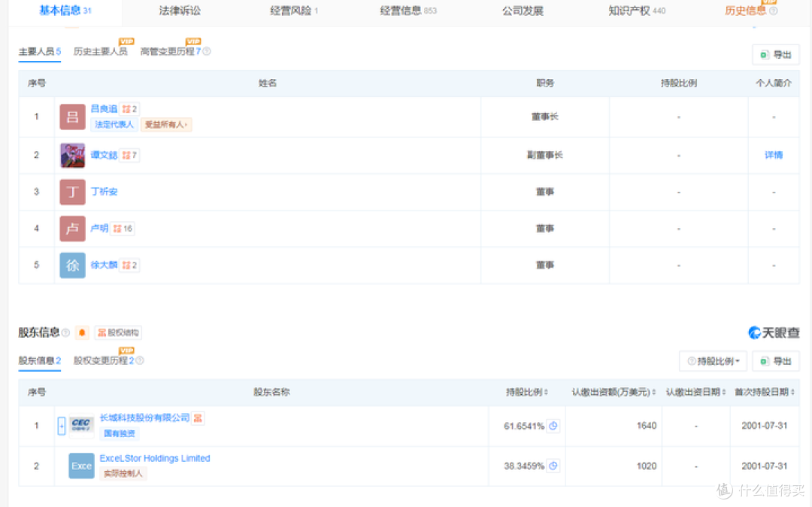Open the 历史信息 tab
The height and width of the screenshot is (507, 812).
tap(745, 11)
